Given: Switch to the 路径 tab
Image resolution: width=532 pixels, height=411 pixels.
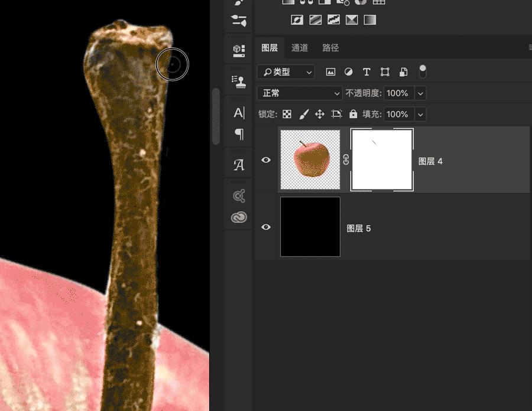Looking at the screenshot, I should tap(330, 48).
